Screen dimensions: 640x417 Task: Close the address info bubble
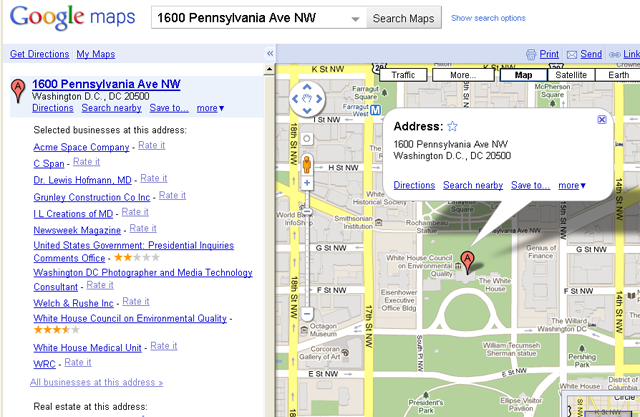[x=602, y=120]
